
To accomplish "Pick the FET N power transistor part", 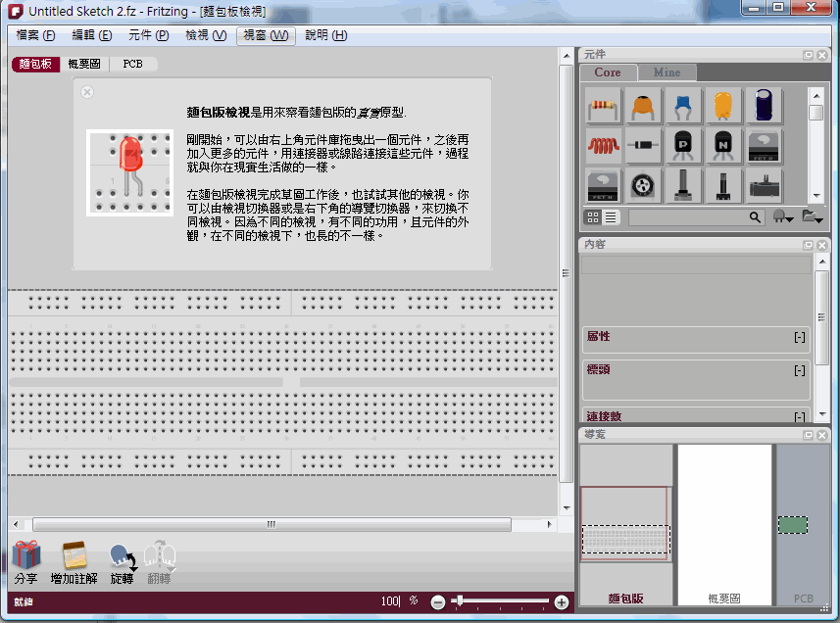I will point(603,186).
